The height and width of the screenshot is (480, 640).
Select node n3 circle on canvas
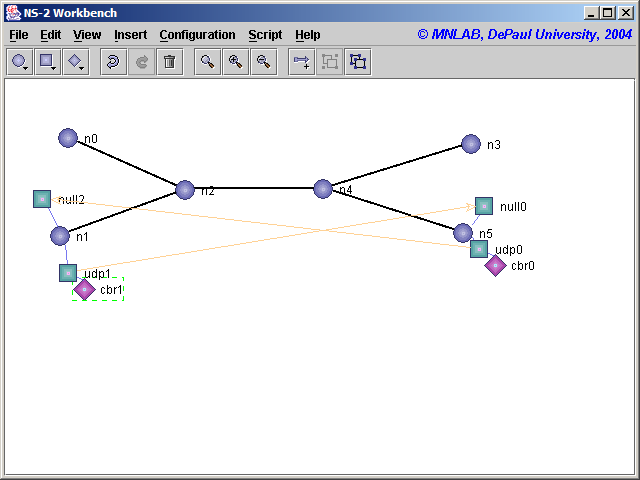471,144
